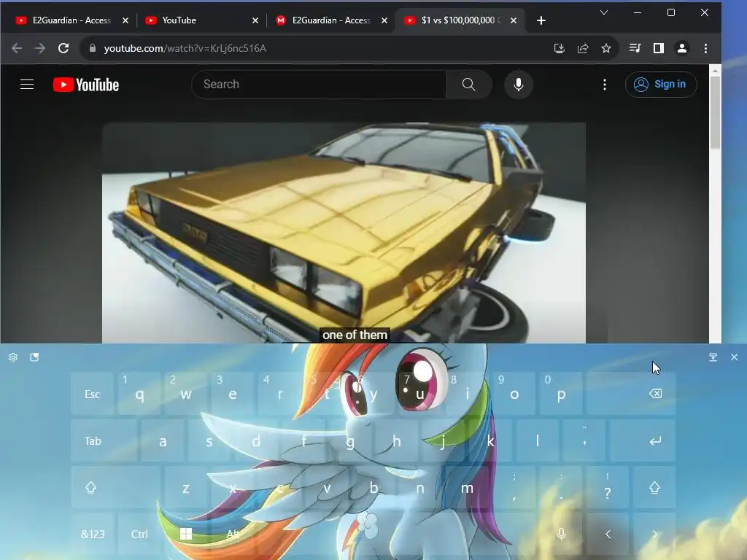Screen dimensions: 747x560
Task: Close the first E2Guardian tab
Action: click(125, 20)
